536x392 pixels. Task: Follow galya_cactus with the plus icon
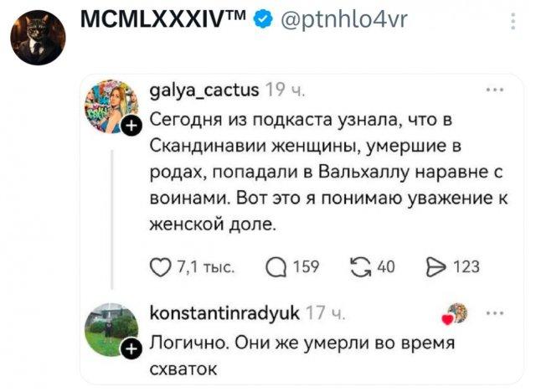pyautogui.click(x=131, y=126)
